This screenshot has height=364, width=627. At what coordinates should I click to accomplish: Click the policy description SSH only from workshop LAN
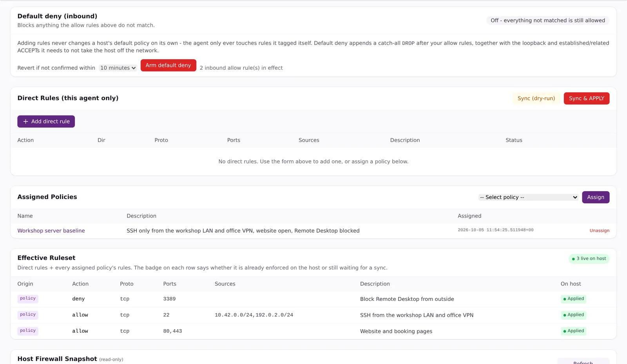(x=243, y=231)
